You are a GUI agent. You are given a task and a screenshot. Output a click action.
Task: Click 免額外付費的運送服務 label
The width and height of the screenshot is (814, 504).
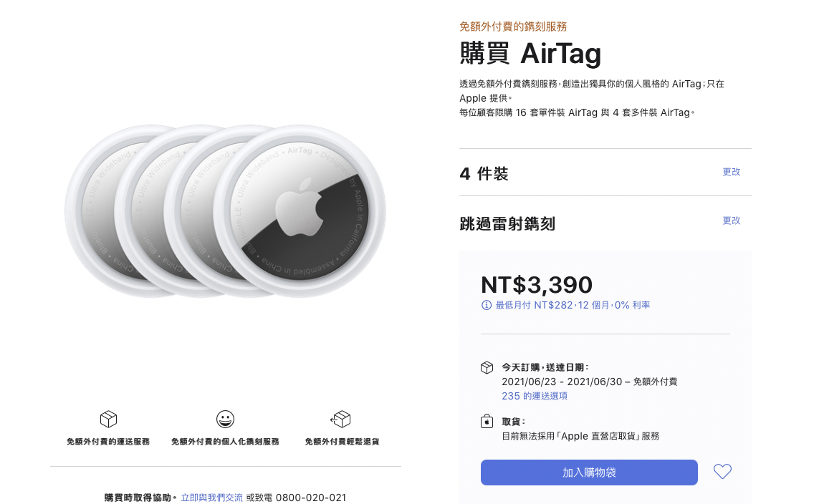tap(108, 442)
